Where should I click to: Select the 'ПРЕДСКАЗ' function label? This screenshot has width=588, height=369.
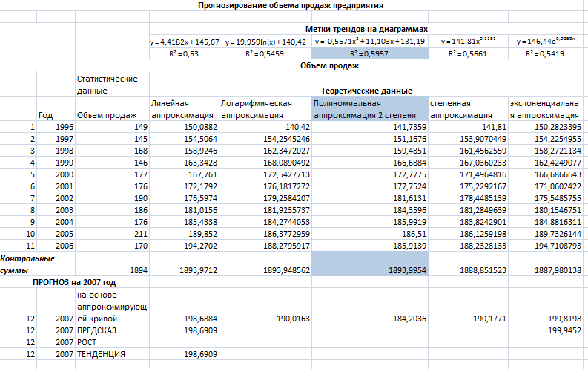pos(96,330)
